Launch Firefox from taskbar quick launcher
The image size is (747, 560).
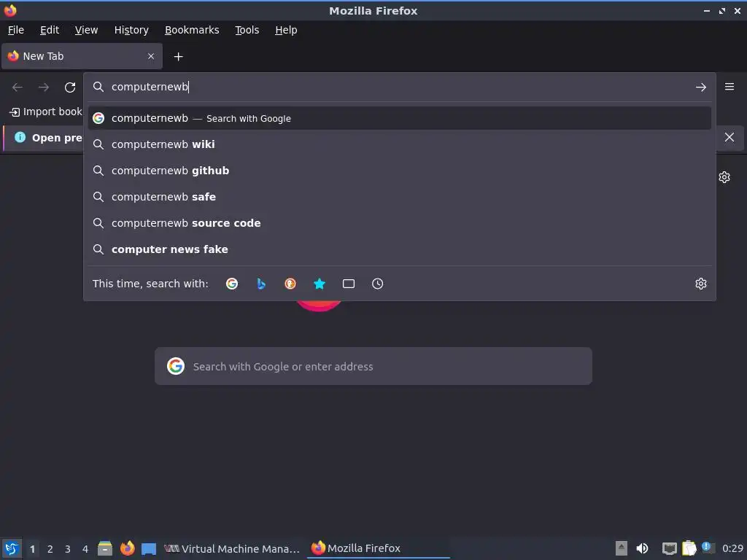pos(127,548)
